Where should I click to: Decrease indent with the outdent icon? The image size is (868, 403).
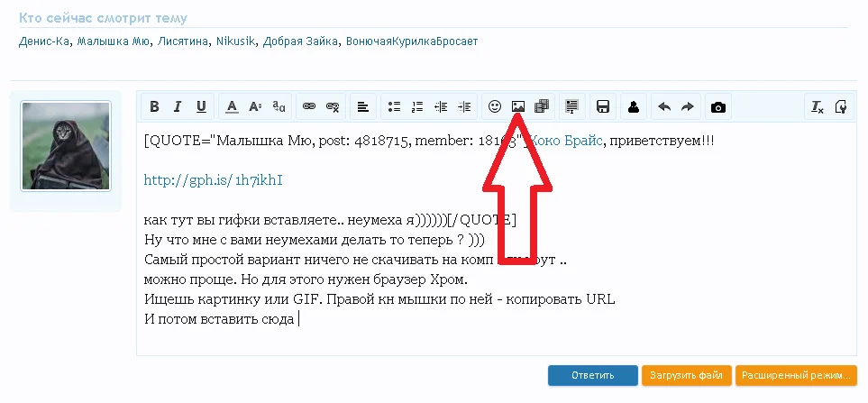coord(441,107)
